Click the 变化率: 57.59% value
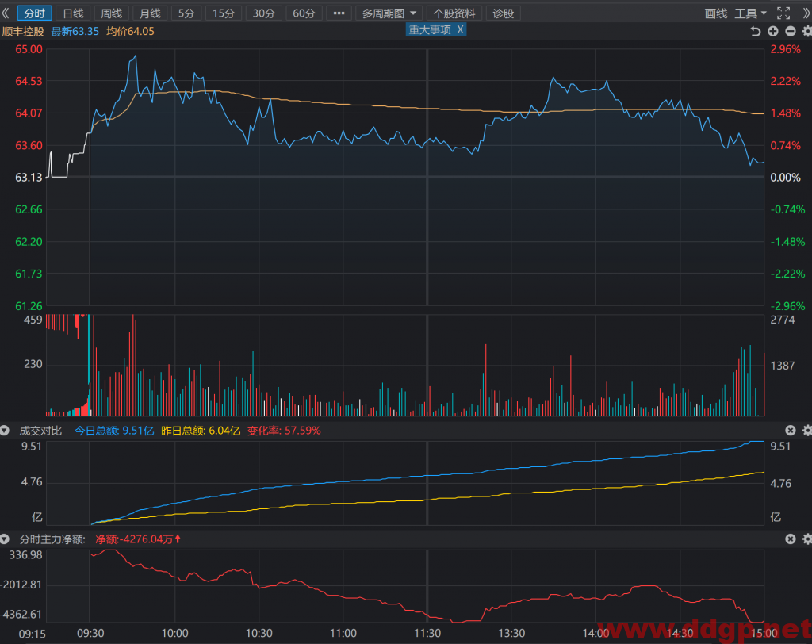This screenshot has height=644, width=812. (284, 431)
